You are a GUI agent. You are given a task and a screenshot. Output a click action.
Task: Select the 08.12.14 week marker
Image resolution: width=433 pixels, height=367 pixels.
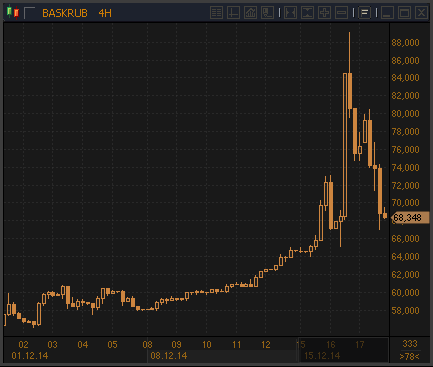pyautogui.click(x=169, y=356)
